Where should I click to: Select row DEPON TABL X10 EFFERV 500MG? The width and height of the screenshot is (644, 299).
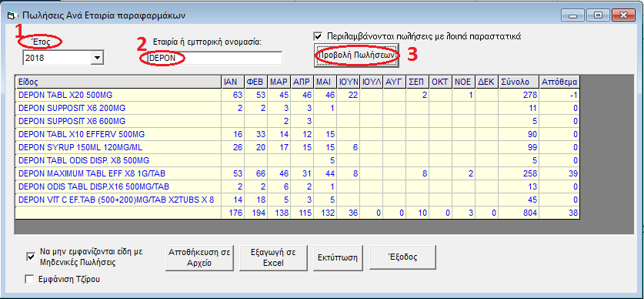click(297, 135)
